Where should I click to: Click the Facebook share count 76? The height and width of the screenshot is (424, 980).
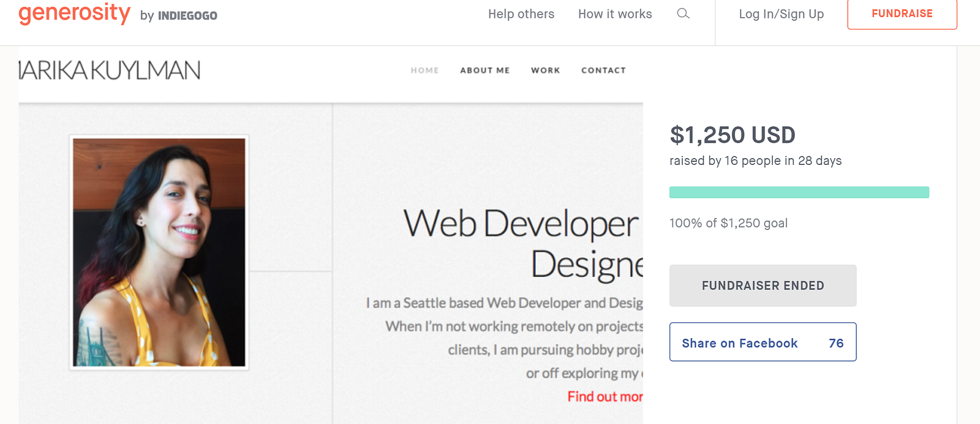click(x=836, y=343)
